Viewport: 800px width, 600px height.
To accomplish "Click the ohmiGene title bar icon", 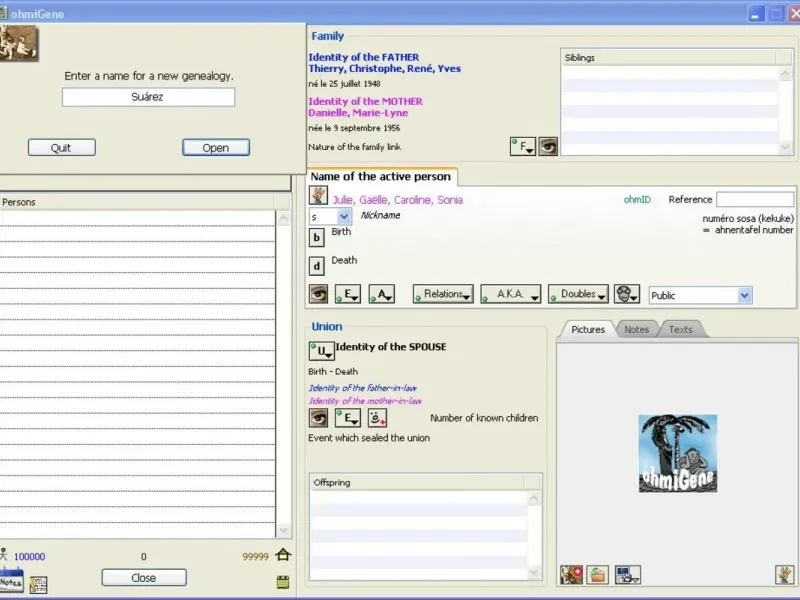I will click(4, 13).
